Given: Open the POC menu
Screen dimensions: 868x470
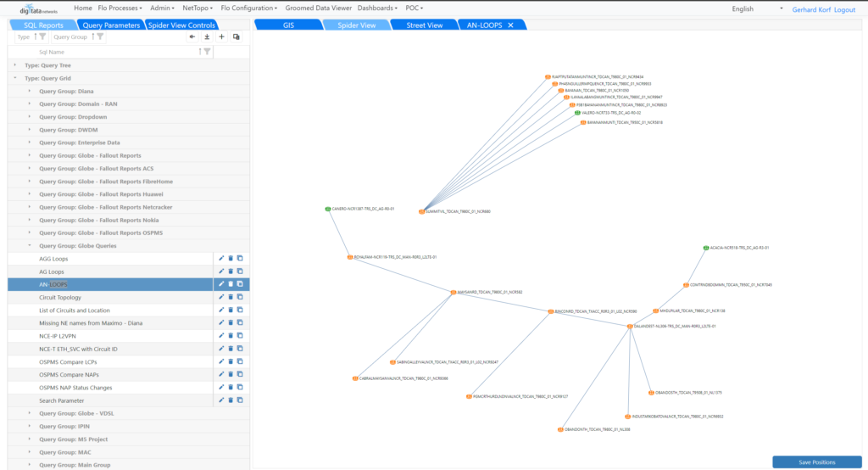Looking at the screenshot, I should click(414, 8).
